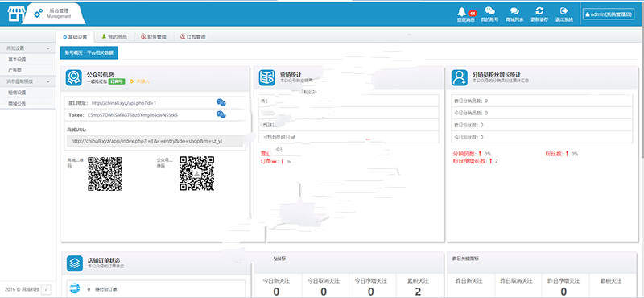Click the green 订阅号 label
The image size is (644, 298).
117,81
